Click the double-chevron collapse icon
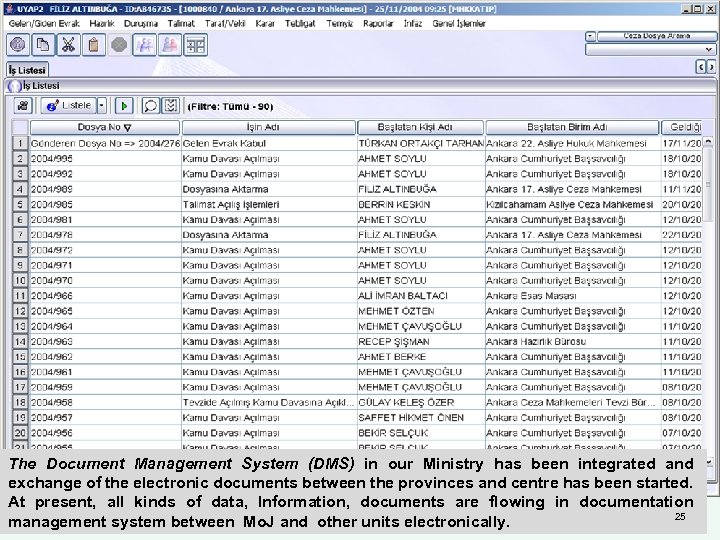The width and height of the screenshot is (720, 540). pos(171,106)
